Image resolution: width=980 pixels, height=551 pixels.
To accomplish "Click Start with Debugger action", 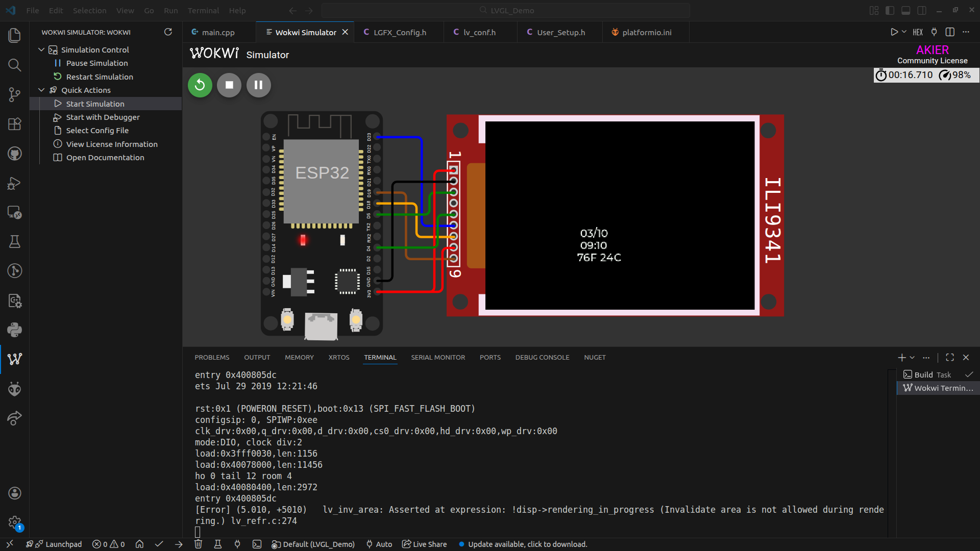I will pos(103,117).
